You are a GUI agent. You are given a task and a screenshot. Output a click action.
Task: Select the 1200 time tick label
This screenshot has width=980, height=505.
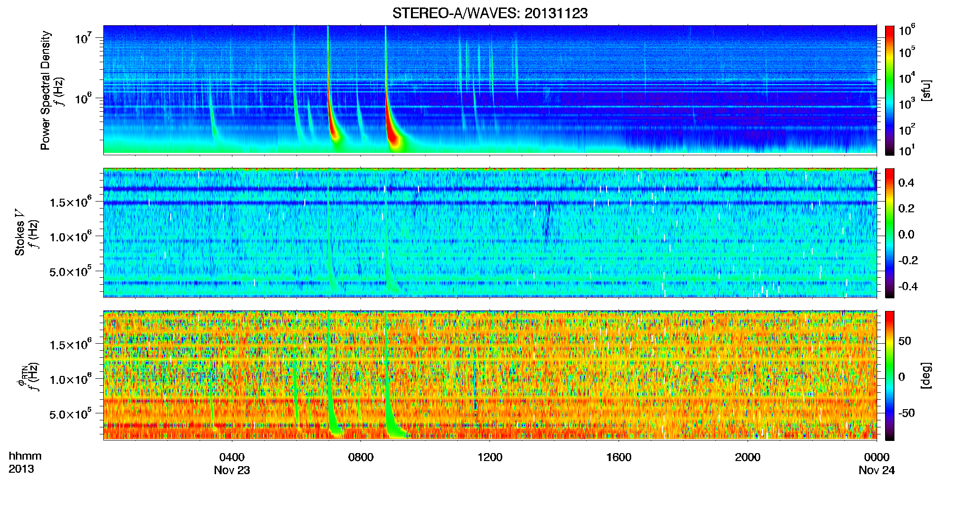[x=490, y=457]
